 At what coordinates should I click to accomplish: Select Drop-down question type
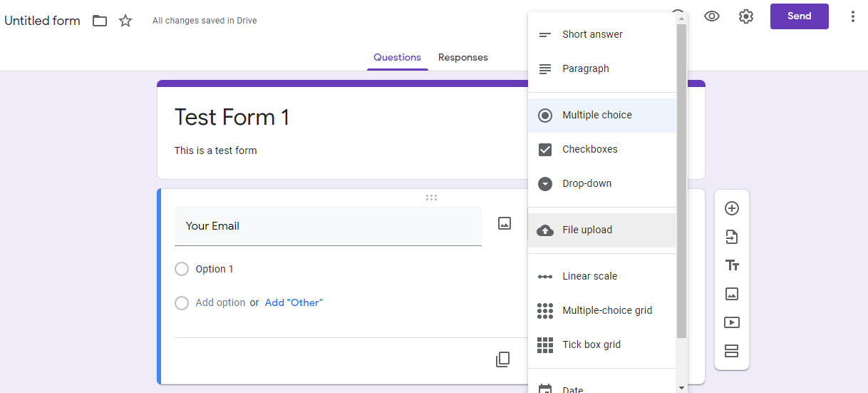pyautogui.click(x=587, y=183)
